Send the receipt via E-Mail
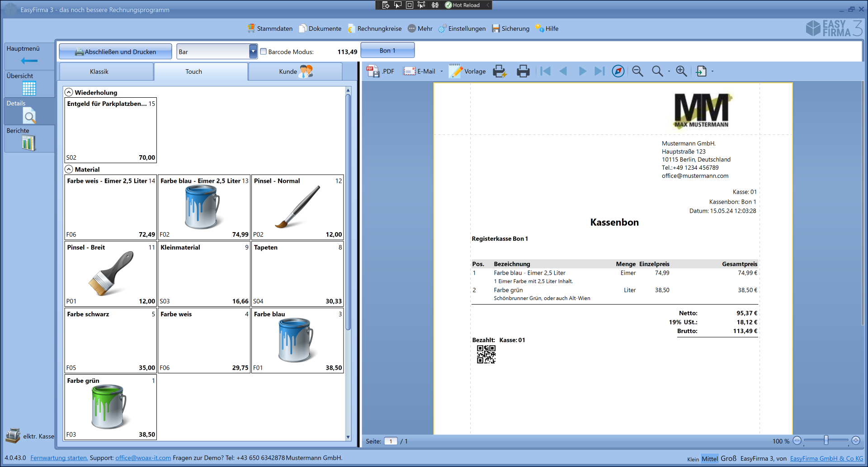 pos(419,71)
